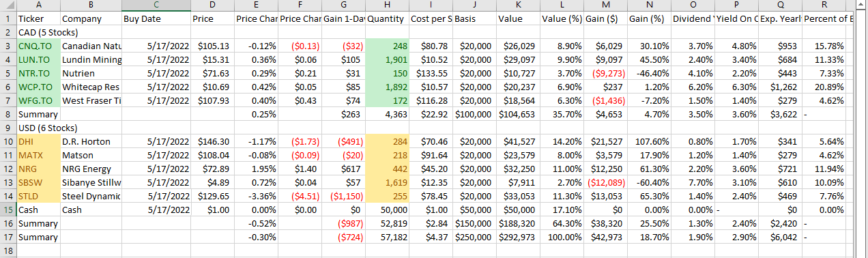Click the Nutrien company cell
The image size is (868, 258).
click(91, 73)
